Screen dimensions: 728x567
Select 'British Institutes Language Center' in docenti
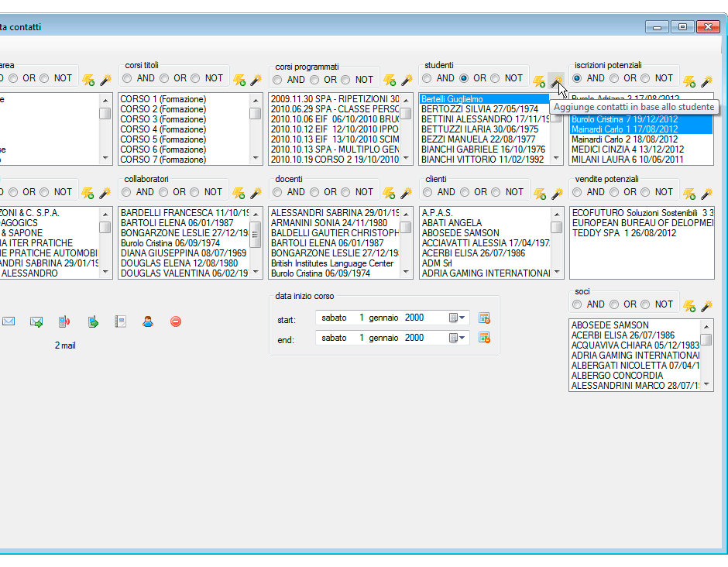click(x=332, y=263)
